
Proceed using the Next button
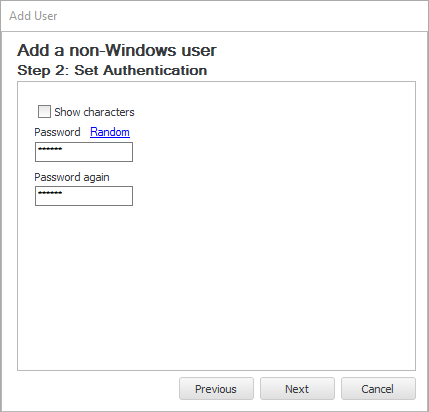tap(297, 389)
